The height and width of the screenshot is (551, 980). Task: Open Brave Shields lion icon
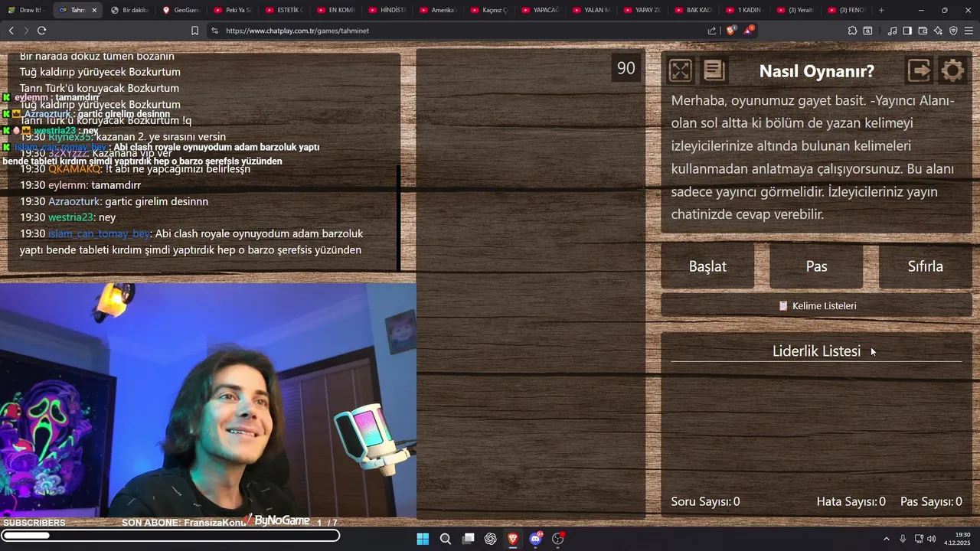click(730, 31)
